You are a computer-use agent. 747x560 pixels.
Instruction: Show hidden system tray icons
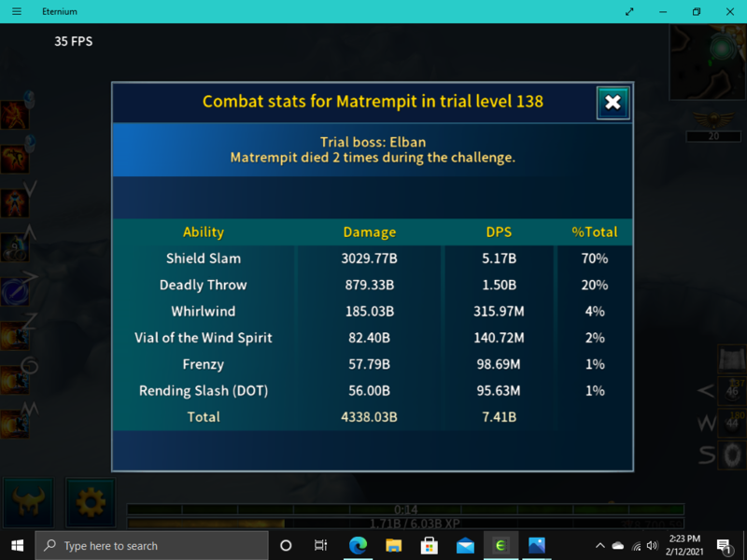[x=599, y=546]
